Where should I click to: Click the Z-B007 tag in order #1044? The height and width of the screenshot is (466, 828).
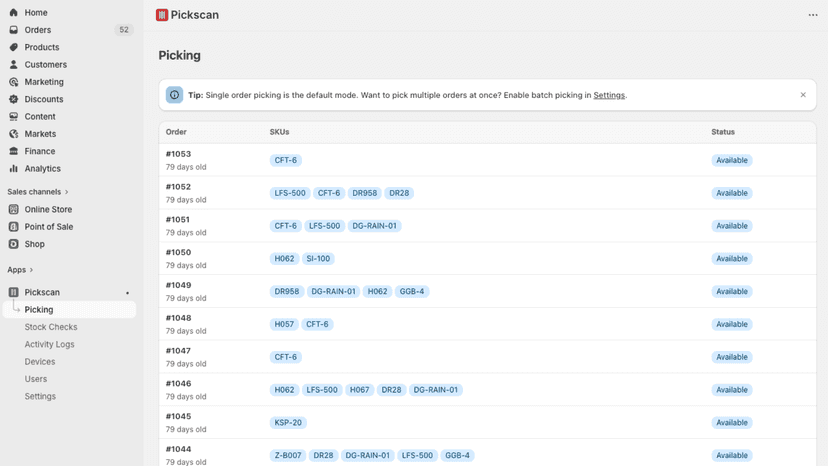click(x=288, y=455)
